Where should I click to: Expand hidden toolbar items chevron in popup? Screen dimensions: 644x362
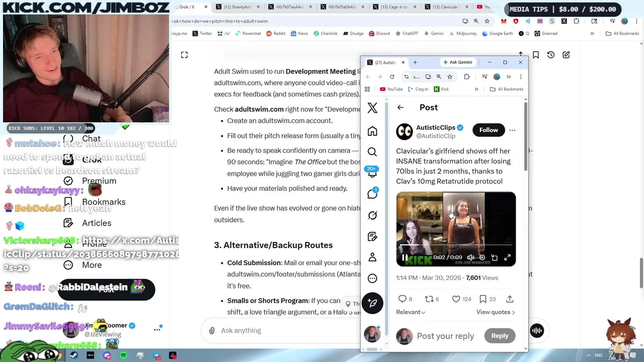pos(509,77)
